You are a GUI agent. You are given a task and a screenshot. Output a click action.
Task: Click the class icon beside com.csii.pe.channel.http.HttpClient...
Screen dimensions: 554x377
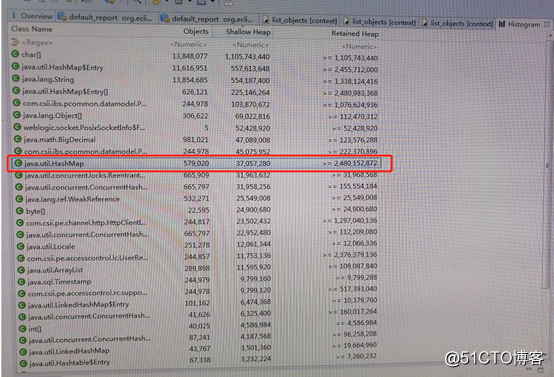pos(20,223)
